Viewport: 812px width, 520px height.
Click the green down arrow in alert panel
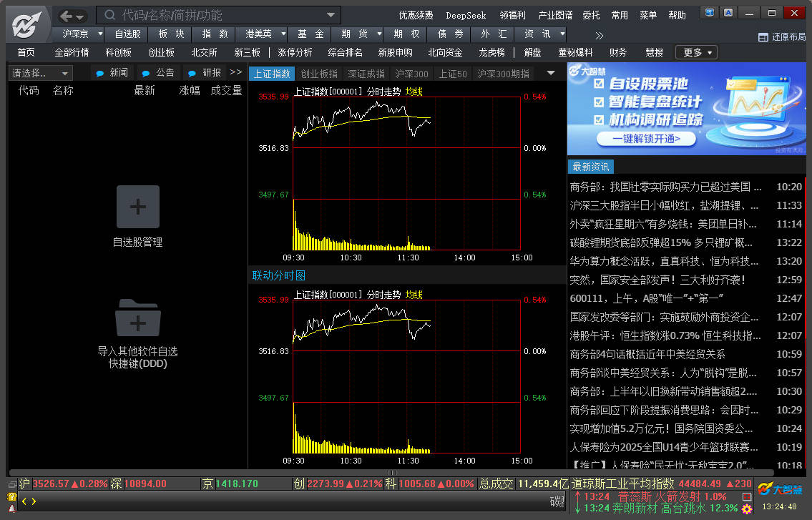(577, 508)
